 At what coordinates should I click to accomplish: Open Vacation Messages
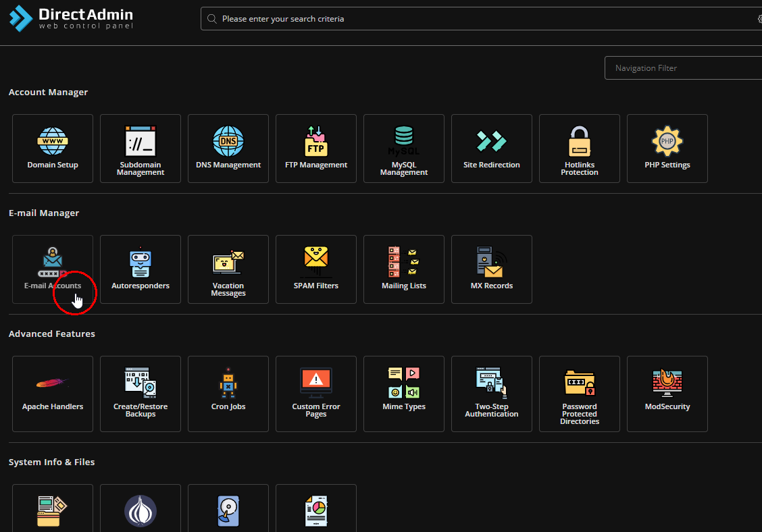[x=228, y=269]
